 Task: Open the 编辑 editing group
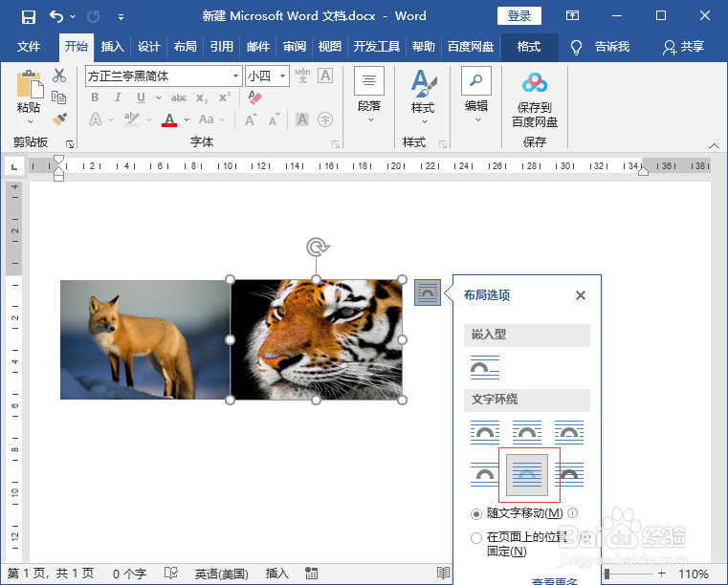click(476, 95)
